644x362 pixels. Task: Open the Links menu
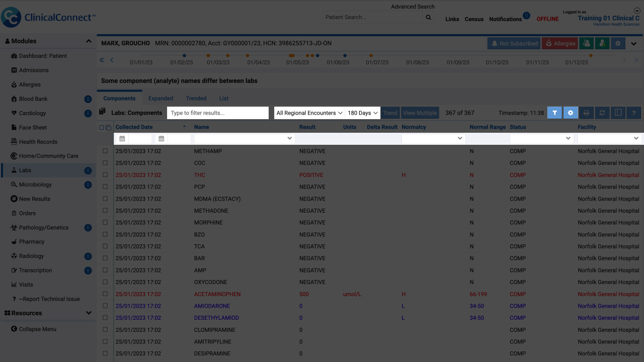pyautogui.click(x=452, y=19)
